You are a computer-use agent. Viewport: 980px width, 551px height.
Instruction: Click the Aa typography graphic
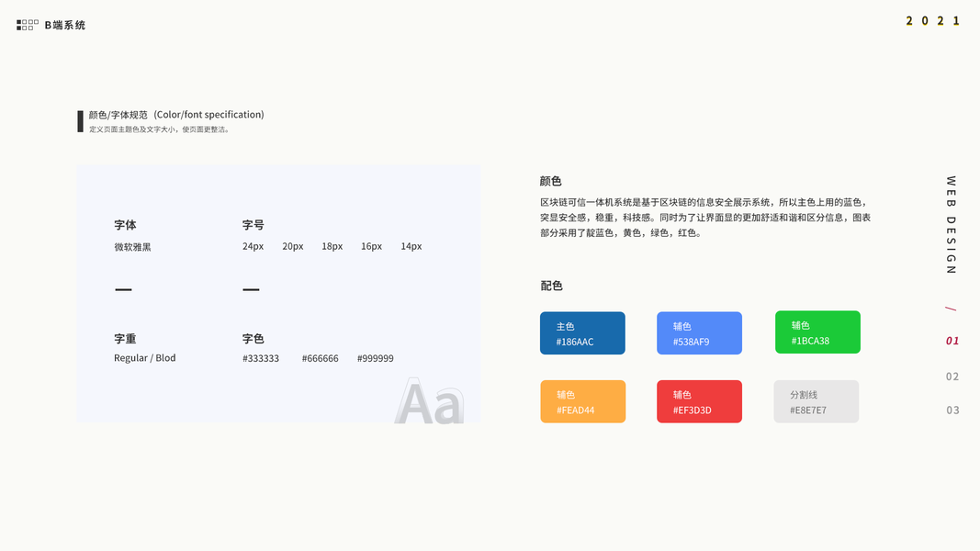[429, 401]
